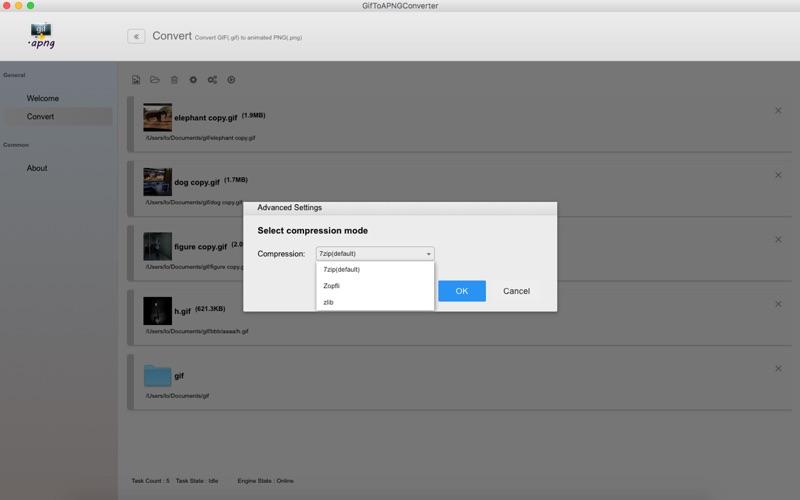Remove figure copy.gif with its X
Viewport: 800px width, 500px height.
pos(778,239)
